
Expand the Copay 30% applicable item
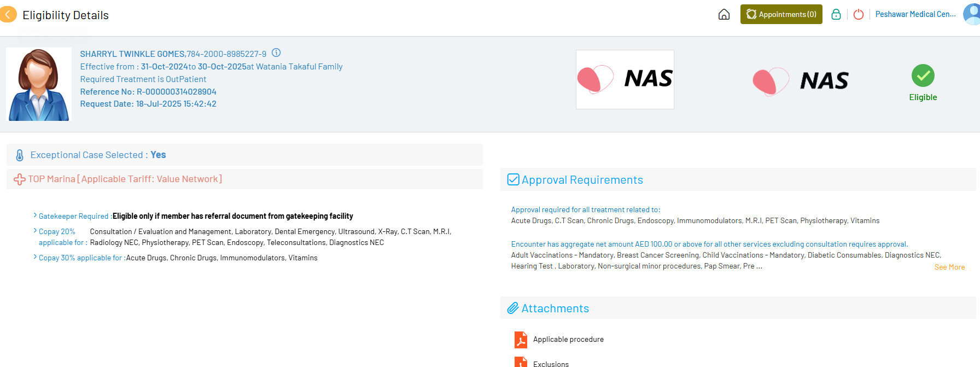pyautogui.click(x=36, y=258)
